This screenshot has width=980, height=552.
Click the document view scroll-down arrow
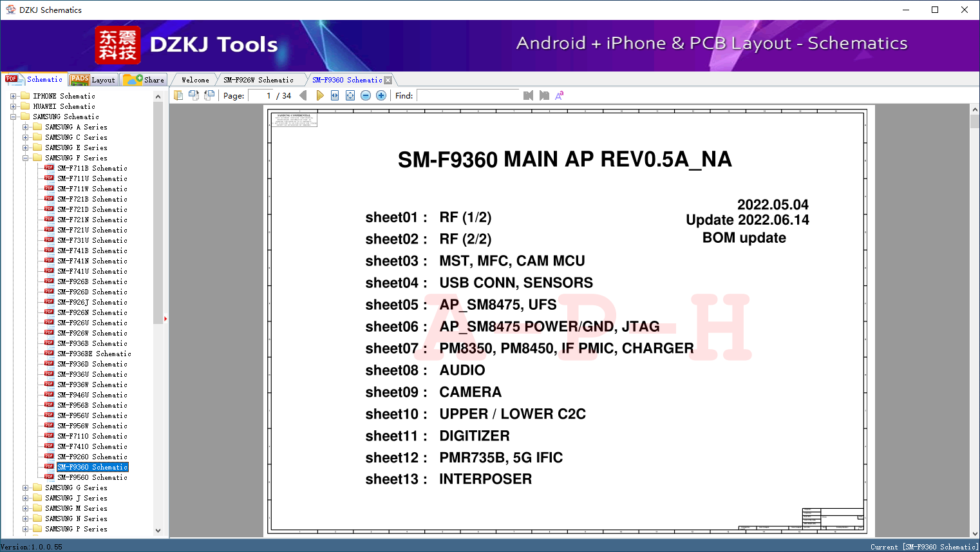[x=975, y=533]
